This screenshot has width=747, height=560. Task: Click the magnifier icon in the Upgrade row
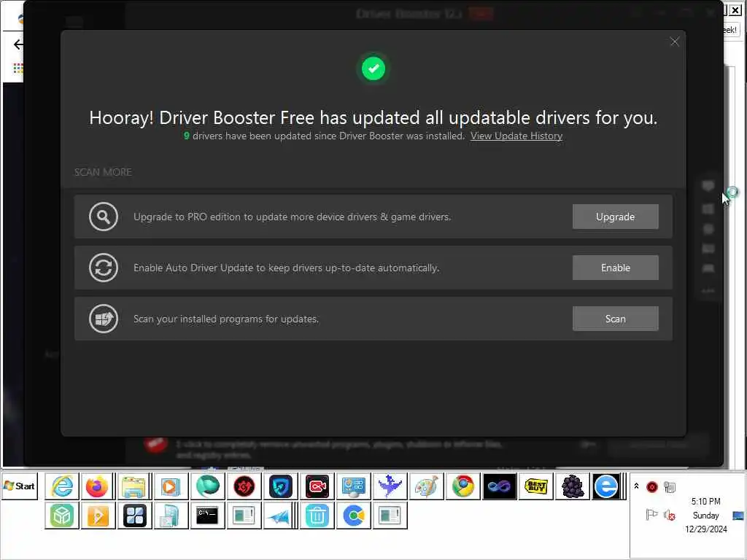104,217
